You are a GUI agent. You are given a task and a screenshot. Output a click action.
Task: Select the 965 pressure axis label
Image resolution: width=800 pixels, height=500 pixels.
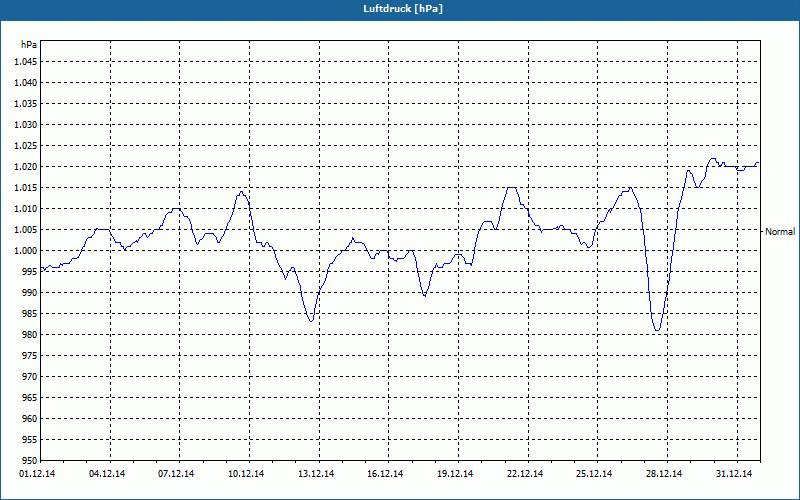pos(30,397)
